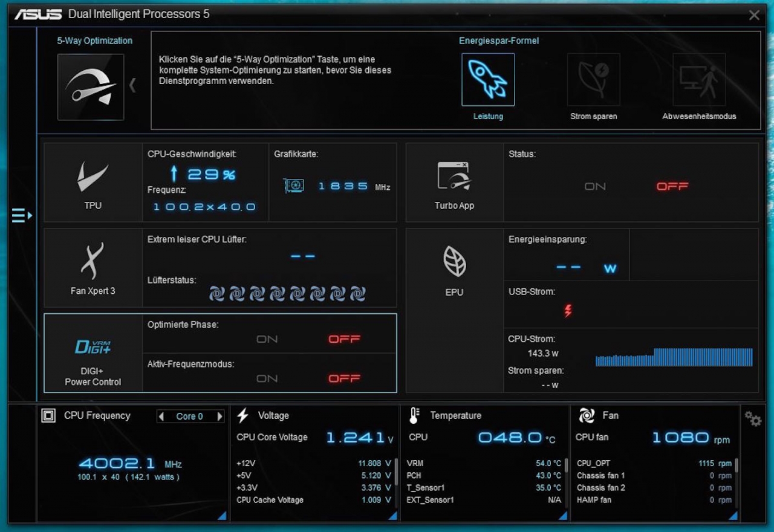Click the CPU_OPT fan row
Image resolution: width=774 pixels, height=532 pixels.
point(655,464)
